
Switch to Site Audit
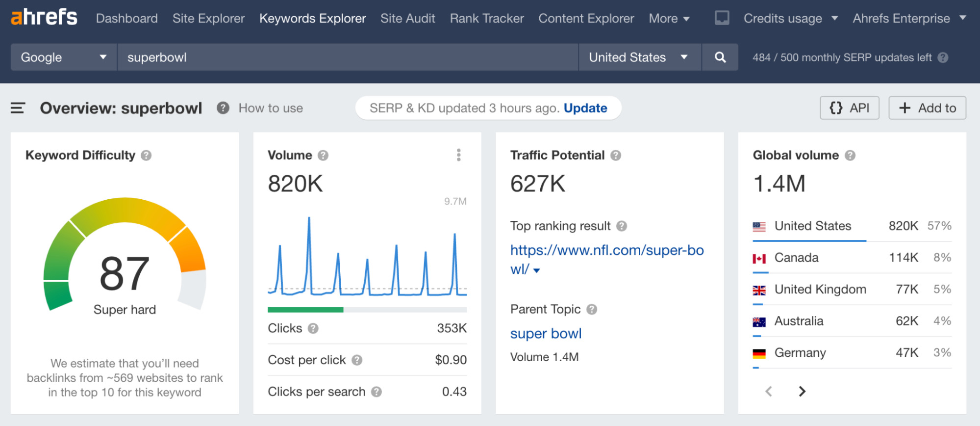click(408, 18)
